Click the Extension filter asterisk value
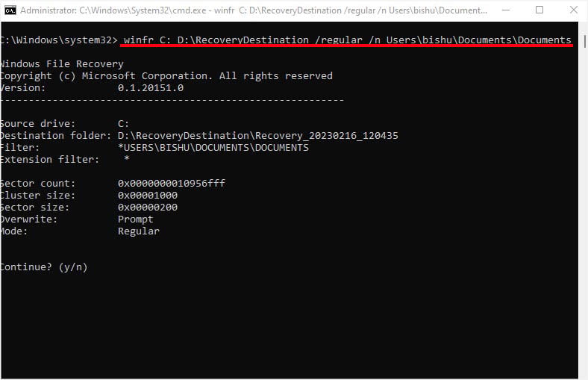Screen dimensions: 588x380 [x=127, y=159]
